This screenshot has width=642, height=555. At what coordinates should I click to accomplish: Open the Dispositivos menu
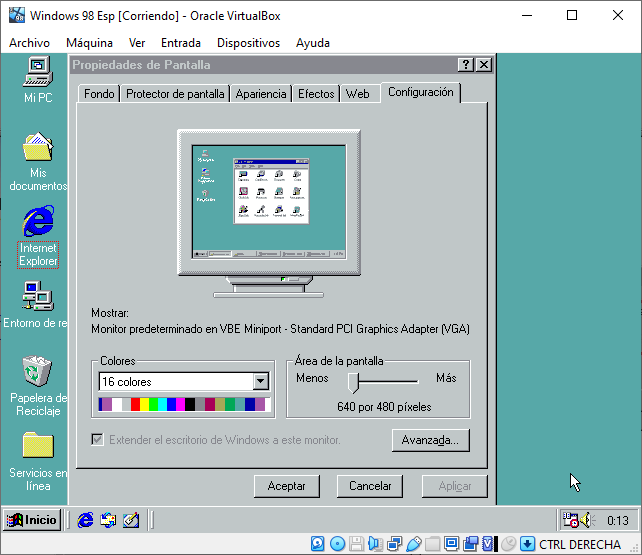tap(248, 43)
